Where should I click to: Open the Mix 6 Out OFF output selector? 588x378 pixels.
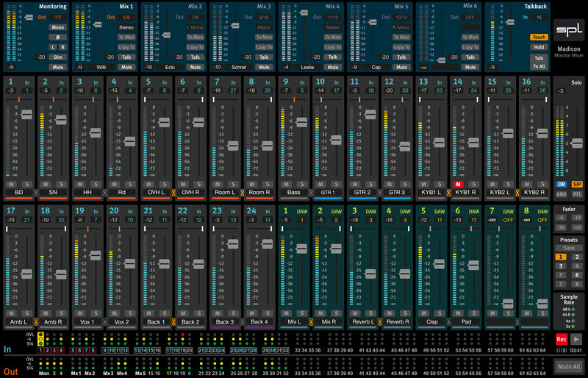[470, 17]
